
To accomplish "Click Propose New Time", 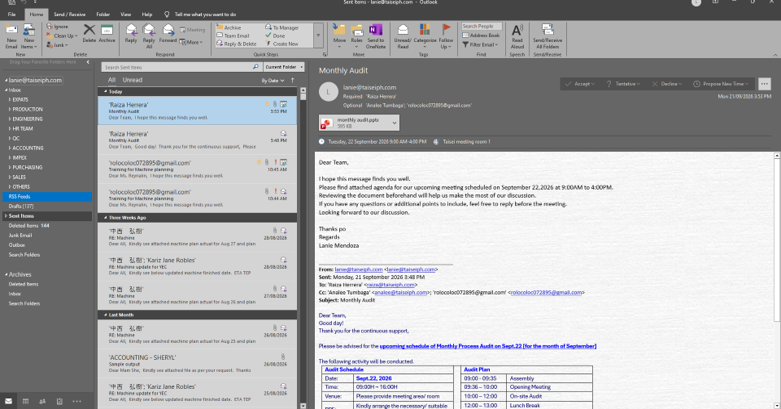I will pyautogui.click(x=721, y=84).
